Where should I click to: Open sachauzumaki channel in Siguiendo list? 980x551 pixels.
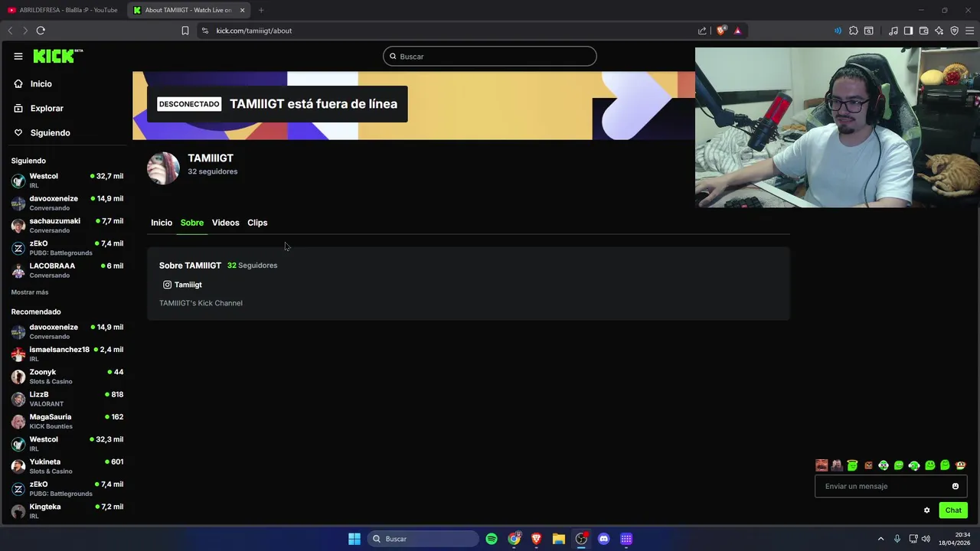pyautogui.click(x=67, y=225)
